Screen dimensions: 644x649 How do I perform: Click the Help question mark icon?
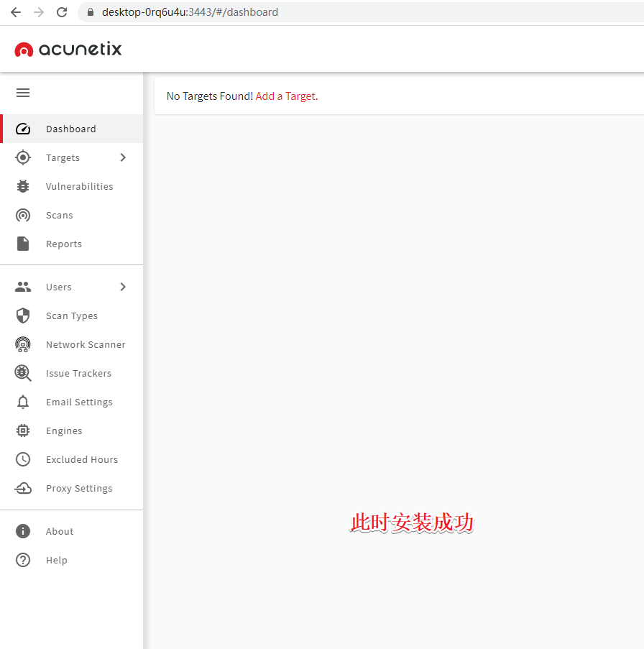coord(23,560)
